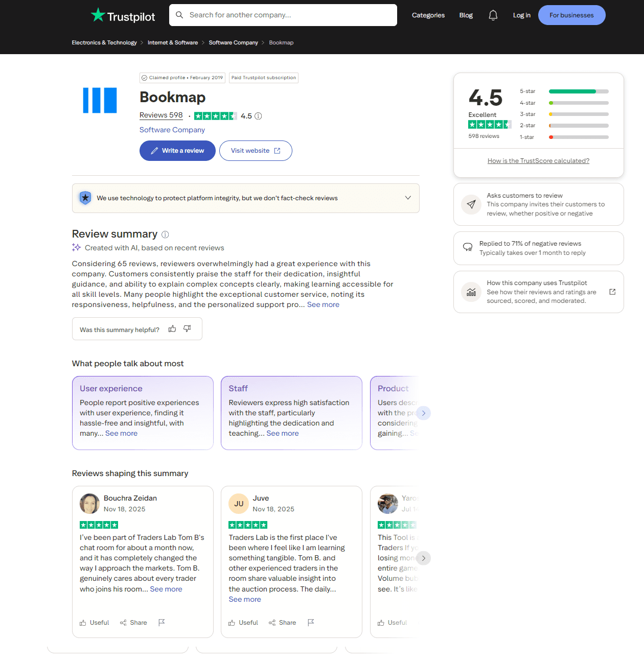The width and height of the screenshot is (644, 661).
Task: Click the Bouchra Zeidan reviewer name
Action: click(x=130, y=498)
